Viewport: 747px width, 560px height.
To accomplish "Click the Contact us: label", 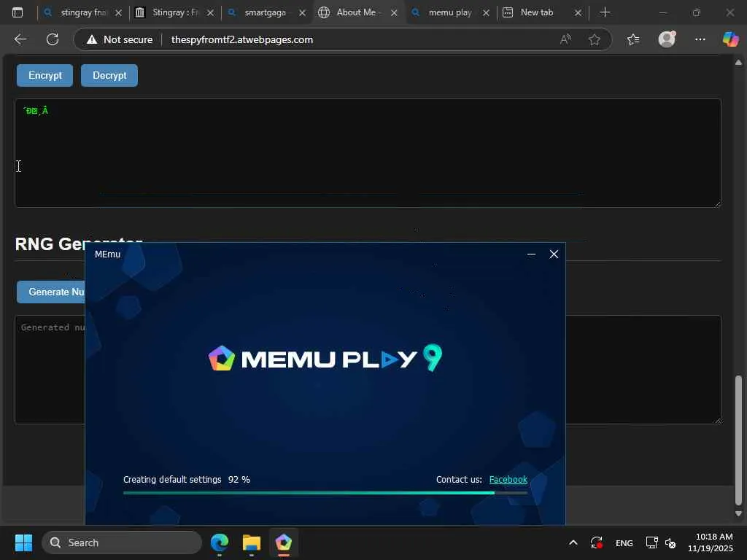I will [x=459, y=480].
